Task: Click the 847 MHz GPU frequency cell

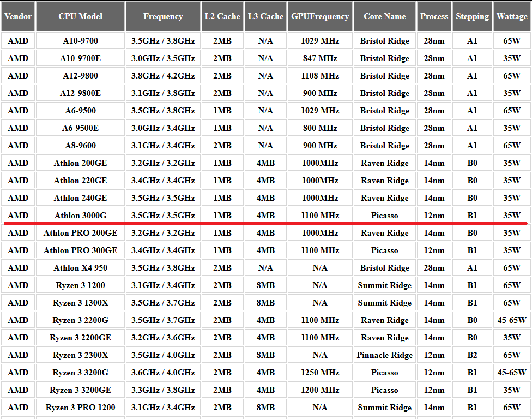Action: pos(320,58)
